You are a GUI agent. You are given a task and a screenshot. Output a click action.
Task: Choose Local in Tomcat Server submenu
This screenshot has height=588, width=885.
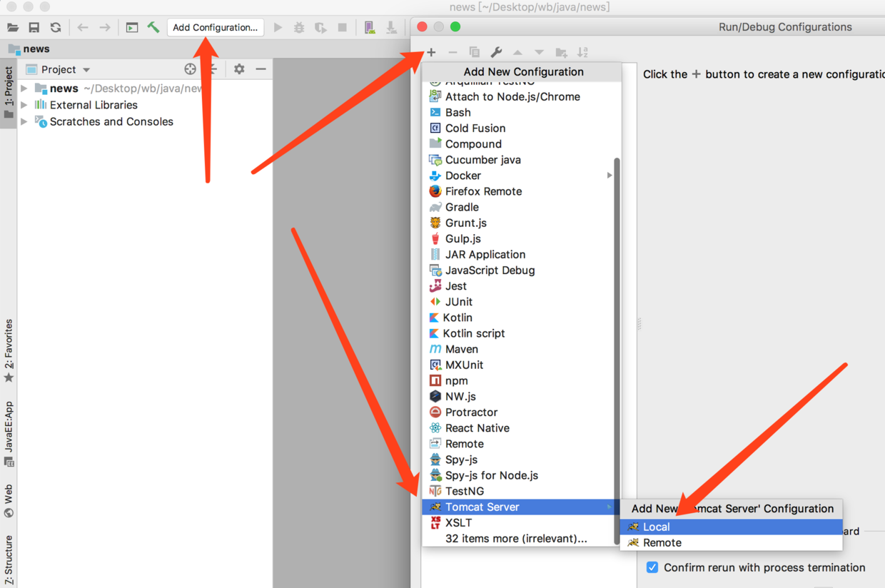732,527
